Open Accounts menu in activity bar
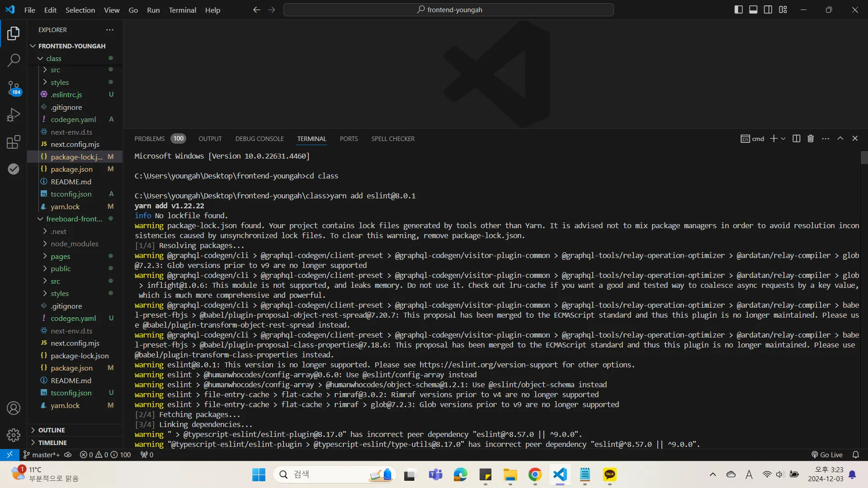 pos(14,408)
